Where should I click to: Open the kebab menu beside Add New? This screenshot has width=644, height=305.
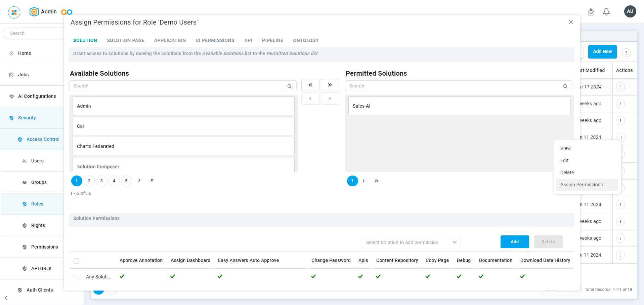point(626,53)
